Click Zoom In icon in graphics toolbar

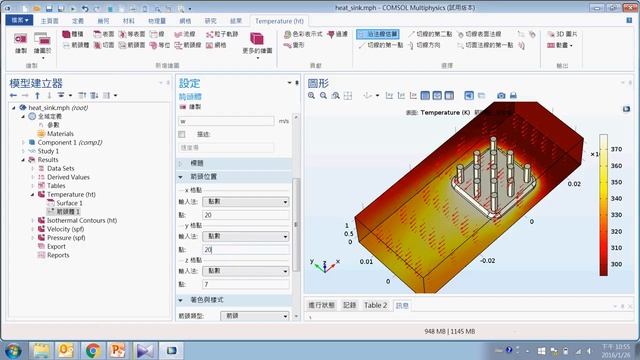(x=311, y=96)
